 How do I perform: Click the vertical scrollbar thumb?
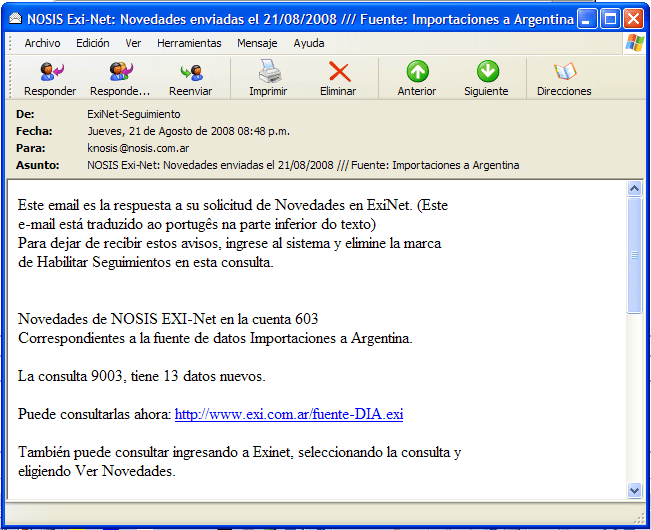[x=634, y=255]
